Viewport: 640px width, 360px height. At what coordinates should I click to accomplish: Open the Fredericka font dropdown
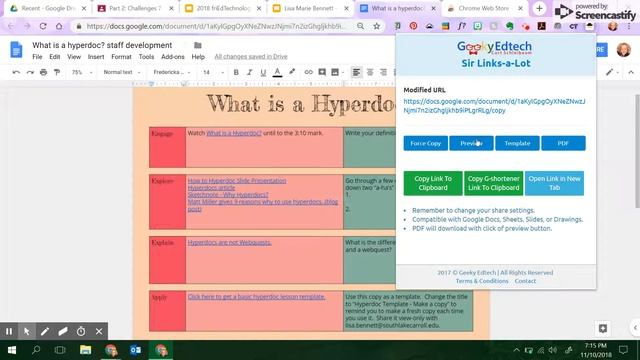point(171,72)
